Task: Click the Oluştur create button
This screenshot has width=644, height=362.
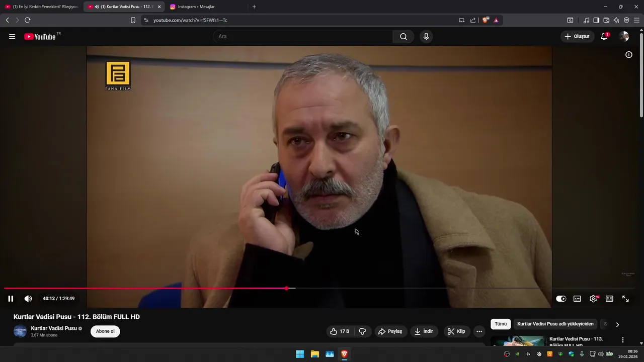Action: tap(578, 37)
